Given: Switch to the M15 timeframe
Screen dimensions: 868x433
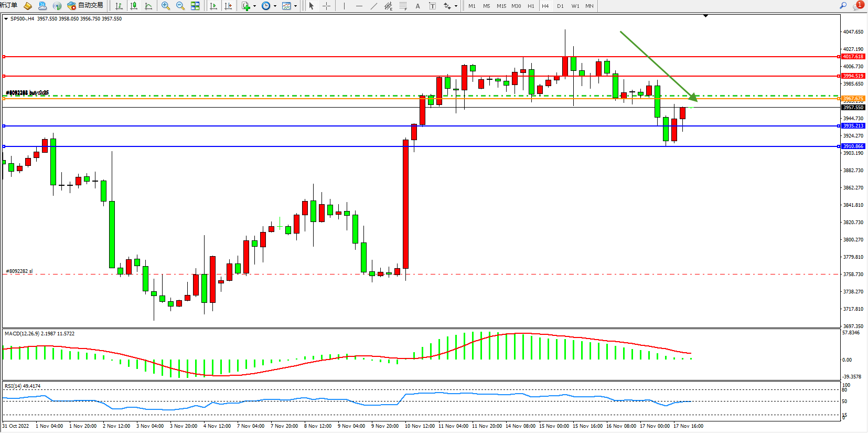Looking at the screenshot, I should tap(501, 6).
